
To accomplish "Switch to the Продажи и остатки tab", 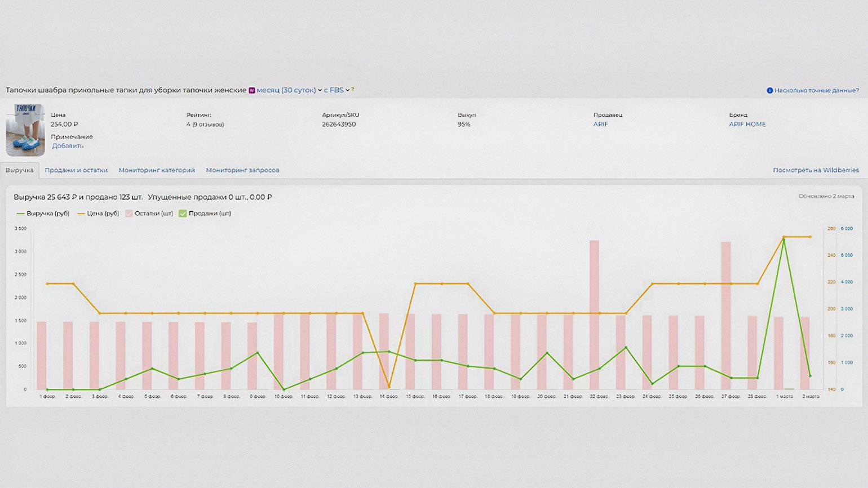I will (x=76, y=170).
